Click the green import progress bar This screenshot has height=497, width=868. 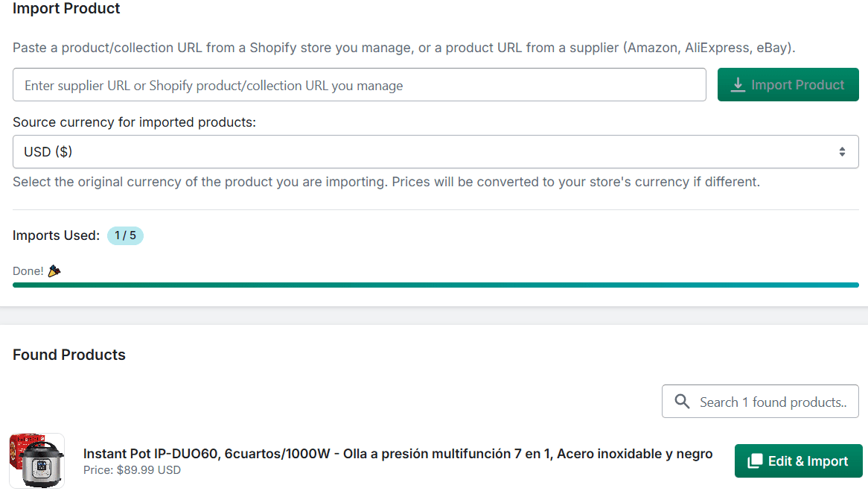tap(435, 284)
